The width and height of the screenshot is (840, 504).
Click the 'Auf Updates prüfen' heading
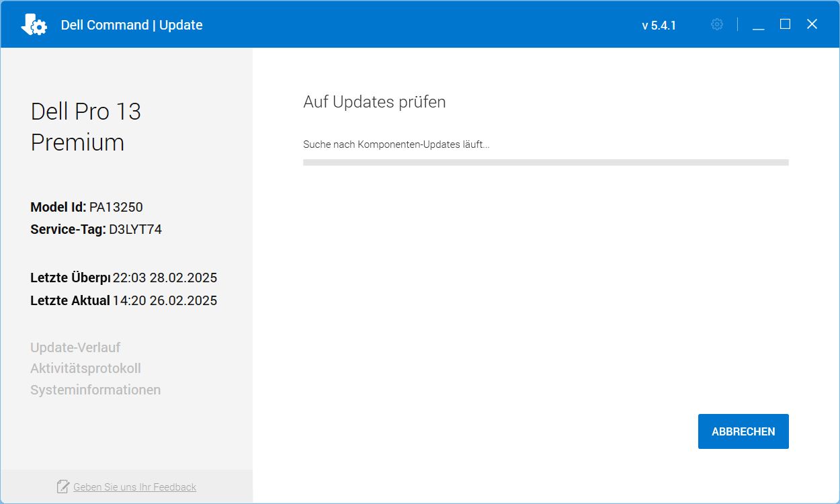(x=374, y=102)
